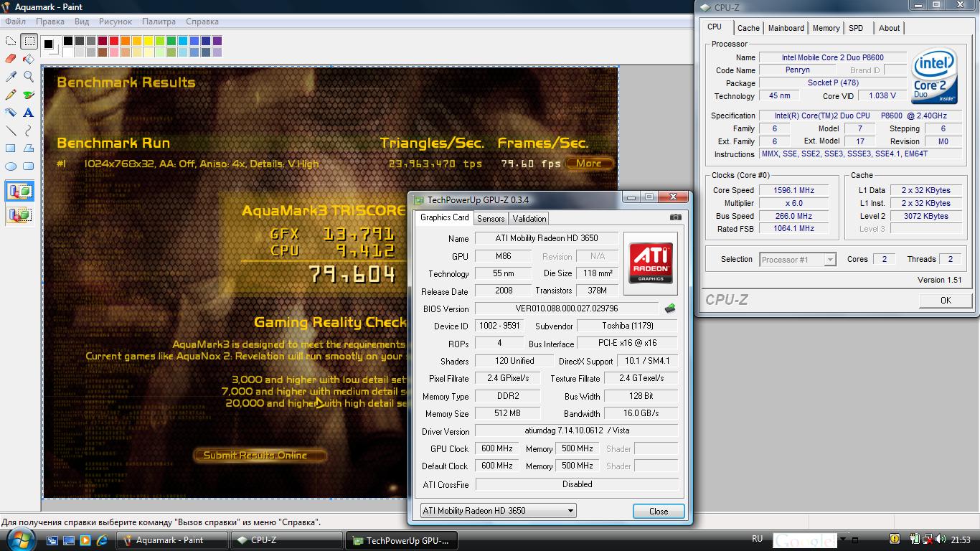
Task: Switch to the Sensors tab in GPU-Z
Action: tap(491, 219)
